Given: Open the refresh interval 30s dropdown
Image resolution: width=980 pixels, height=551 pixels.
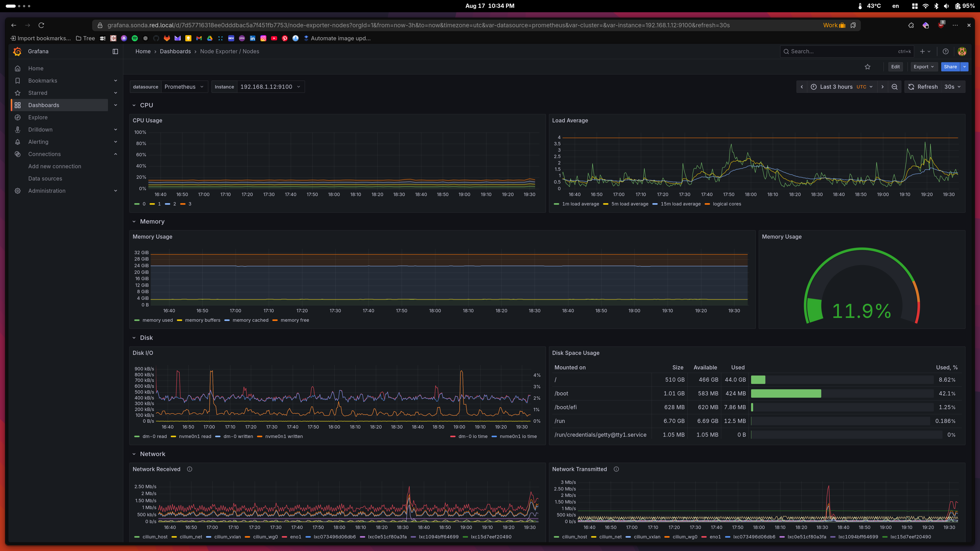Looking at the screenshot, I should [x=952, y=87].
